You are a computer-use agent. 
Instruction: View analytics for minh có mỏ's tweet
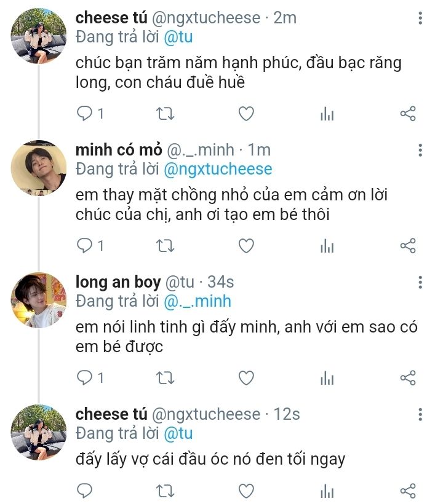tap(327, 246)
